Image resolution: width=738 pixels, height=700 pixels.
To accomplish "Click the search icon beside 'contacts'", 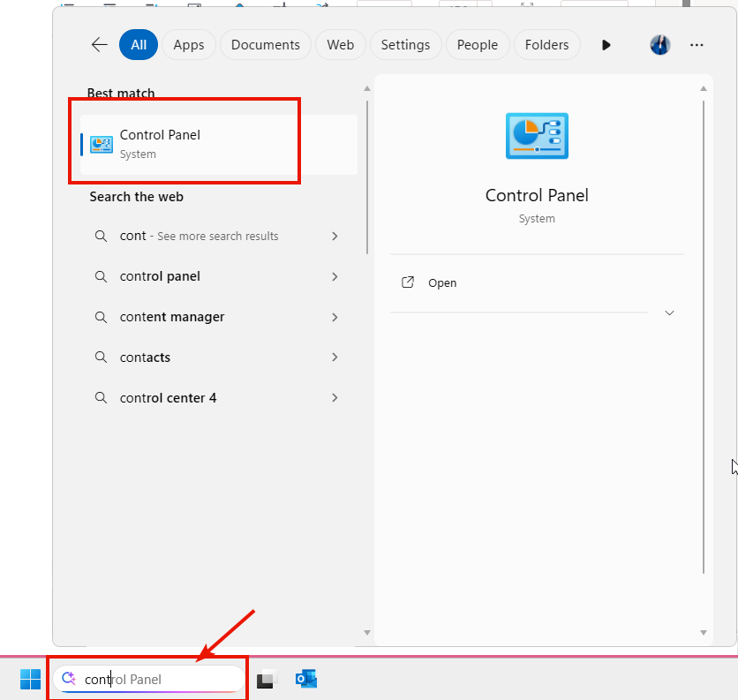I will [x=101, y=358].
